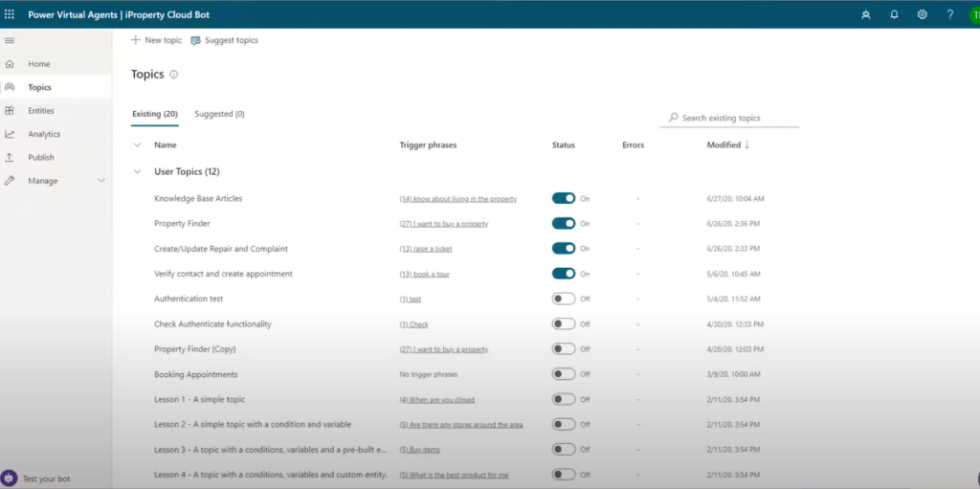Click the Analytics chart icon
This screenshot has height=489, width=980.
pyautogui.click(x=10, y=134)
